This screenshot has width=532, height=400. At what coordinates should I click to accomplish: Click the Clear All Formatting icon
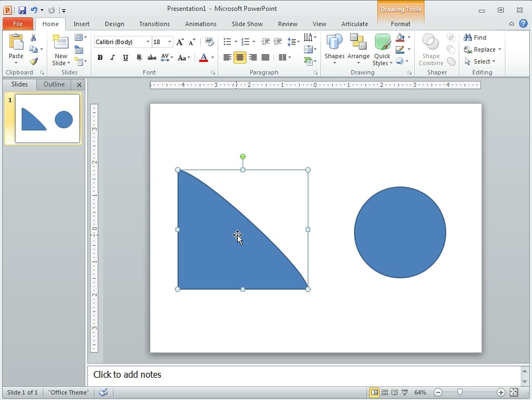click(209, 42)
